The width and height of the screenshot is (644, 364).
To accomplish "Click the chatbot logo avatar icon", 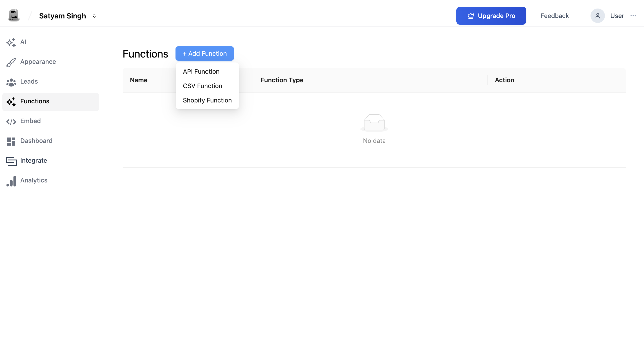I will click(x=14, y=15).
